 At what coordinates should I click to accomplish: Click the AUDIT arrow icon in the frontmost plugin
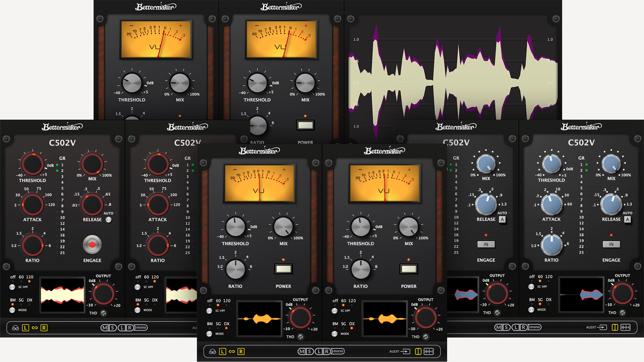(x=406, y=352)
